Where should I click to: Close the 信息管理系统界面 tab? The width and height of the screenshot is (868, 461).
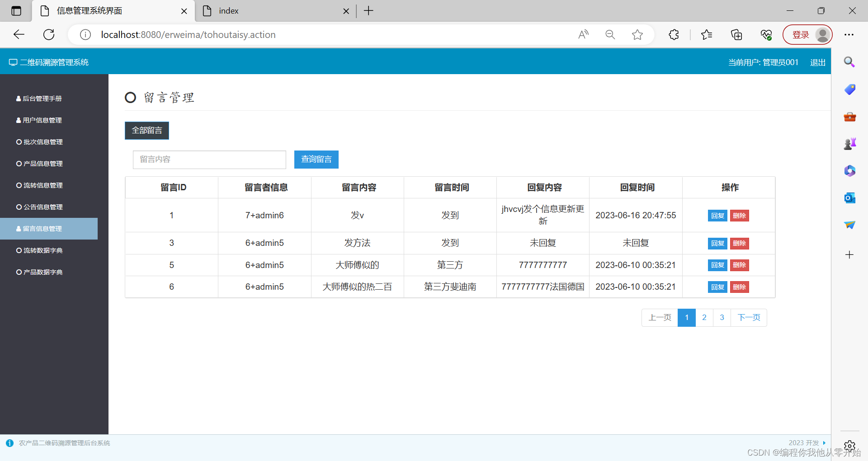(184, 11)
